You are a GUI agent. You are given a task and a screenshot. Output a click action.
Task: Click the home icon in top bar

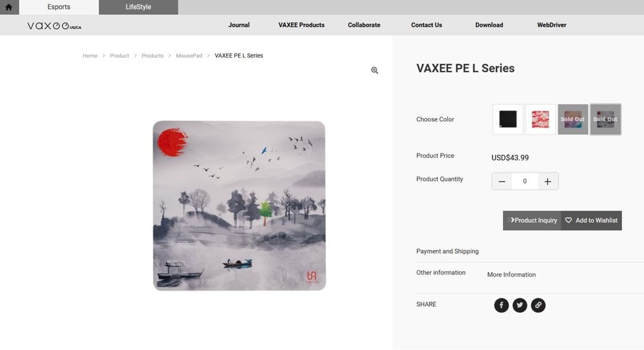(8, 7)
